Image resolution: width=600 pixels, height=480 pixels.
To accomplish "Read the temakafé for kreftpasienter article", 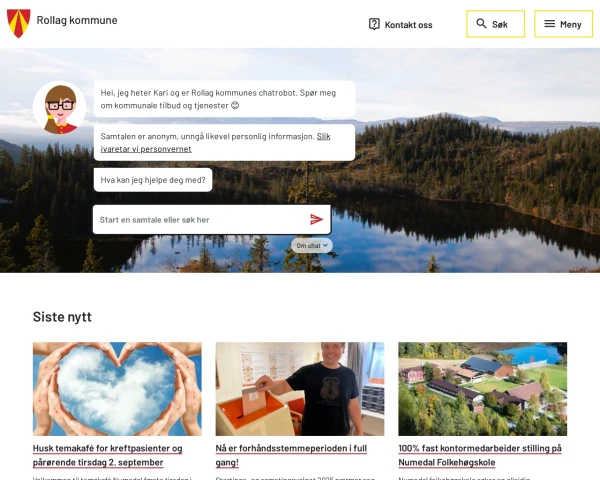I will (x=108, y=455).
